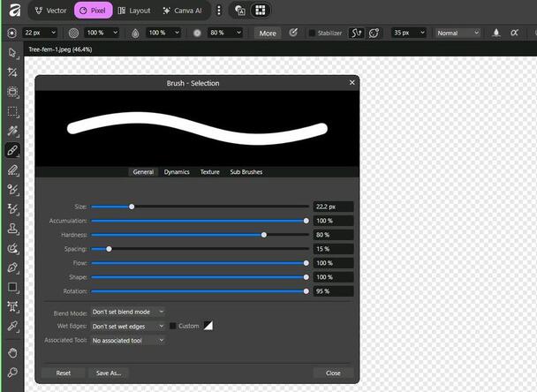Viewport: 537px width, 392px height.
Task: Open the Associated Tool dropdown
Action: click(x=128, y=340)
